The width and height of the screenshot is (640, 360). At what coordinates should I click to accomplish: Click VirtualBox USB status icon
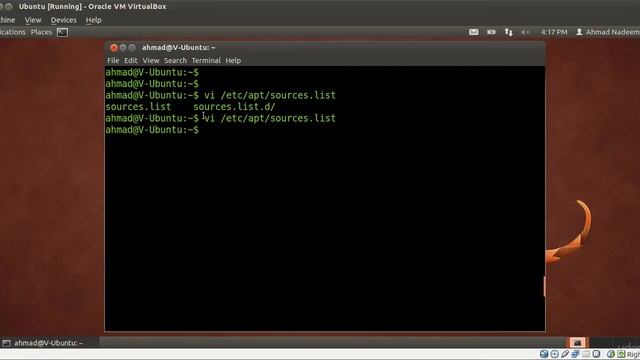(x=565, y=354)
